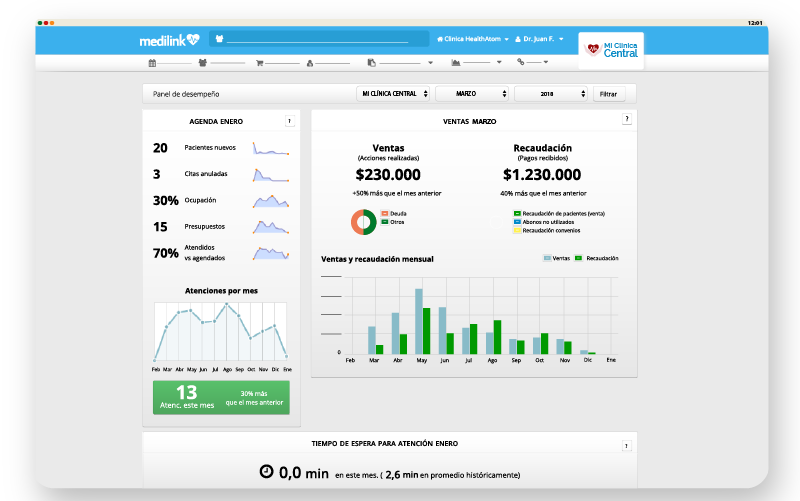Click the sales donut chart
The height and width of the screenshot is (501, 800).
click(x=364, y=222)
